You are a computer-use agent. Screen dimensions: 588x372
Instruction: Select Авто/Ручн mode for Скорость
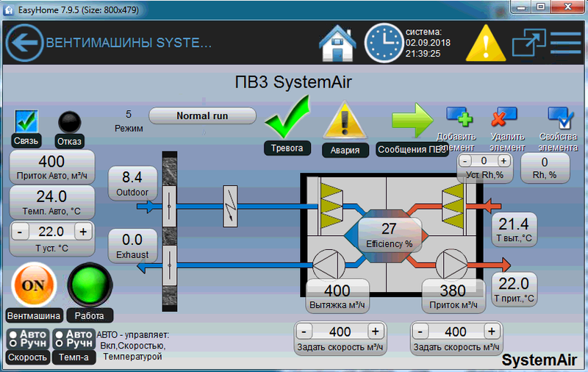pyautogui.click(x=28, y=339)
